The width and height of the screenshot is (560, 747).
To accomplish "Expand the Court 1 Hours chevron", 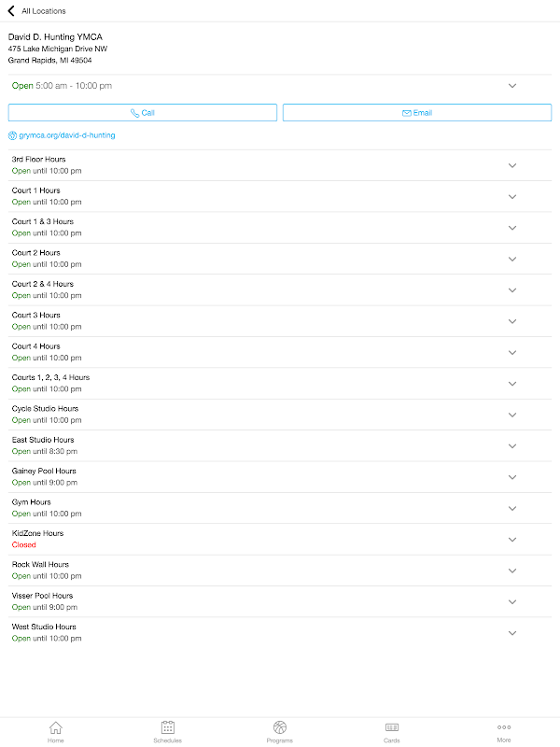I will tap(512, 197).
